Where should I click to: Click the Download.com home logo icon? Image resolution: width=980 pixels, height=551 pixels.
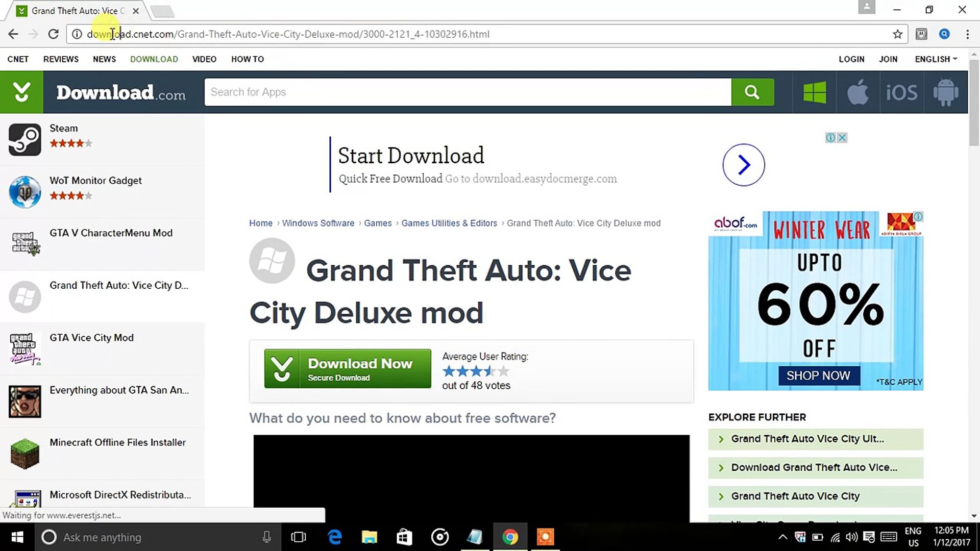(x=22, y=92)
